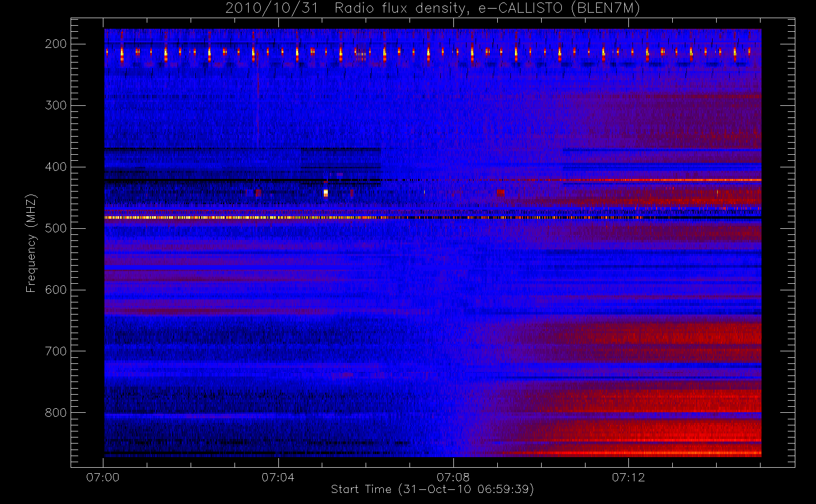
Task: Click the 300 frequency tick label
Action: [55, 105]
